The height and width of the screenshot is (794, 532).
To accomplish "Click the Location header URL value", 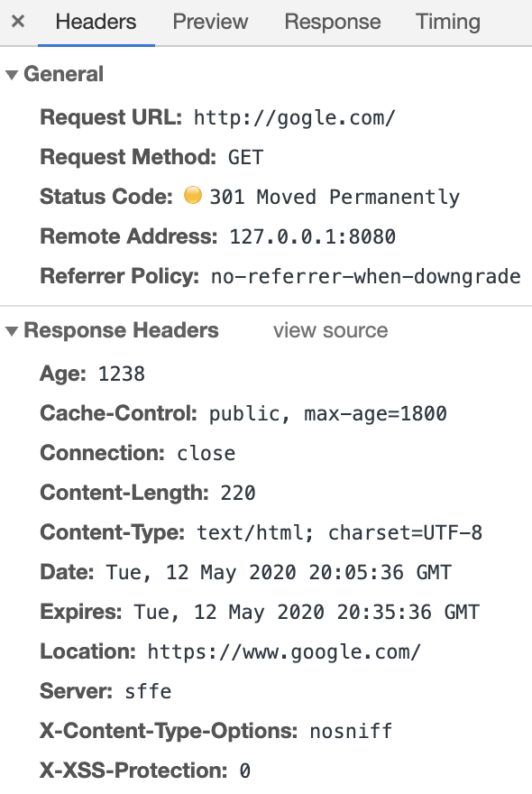I will tap(284, 651).
